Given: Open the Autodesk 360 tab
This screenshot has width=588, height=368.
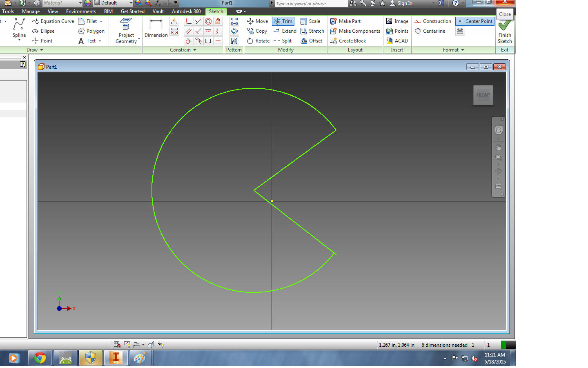Looking at the screenshot, I should click(186, 11).
